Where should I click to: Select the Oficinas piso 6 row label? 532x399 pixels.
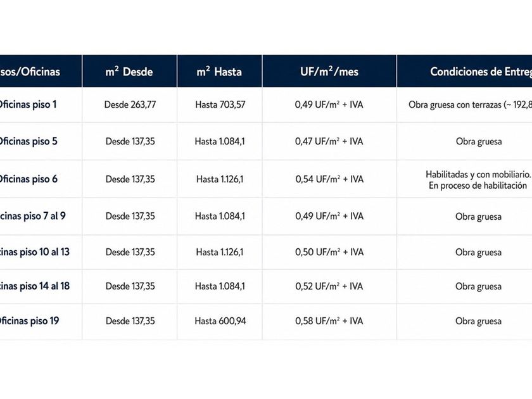click(28, 179)
